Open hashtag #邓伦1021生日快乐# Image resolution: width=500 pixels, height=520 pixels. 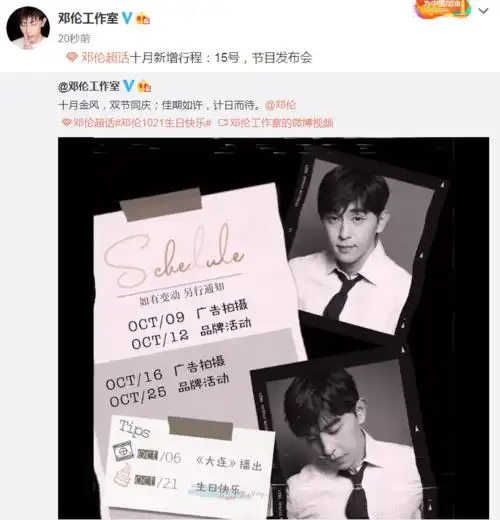pos(163,123)
